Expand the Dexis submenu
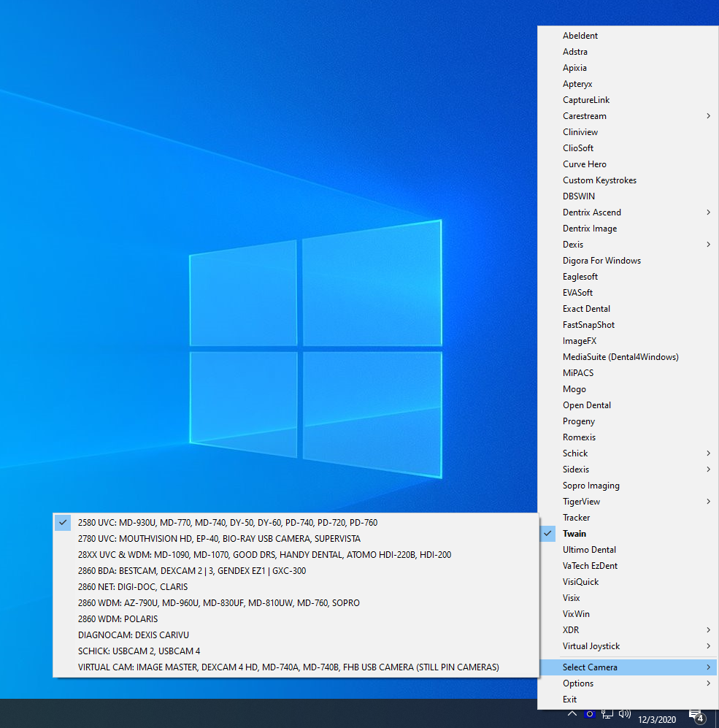Viewport: 719px width, 728px height. 628,245
